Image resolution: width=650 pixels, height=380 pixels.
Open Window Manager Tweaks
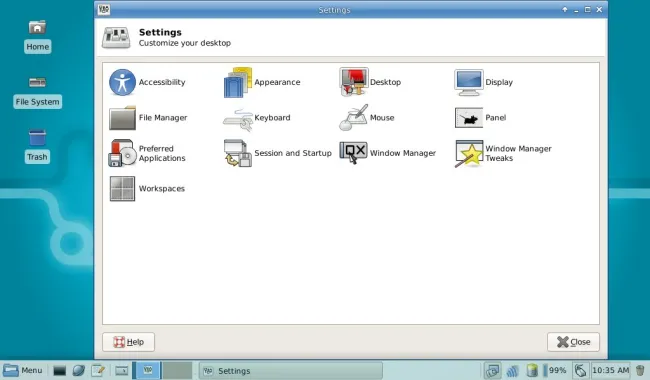click(x=503, y=153)
